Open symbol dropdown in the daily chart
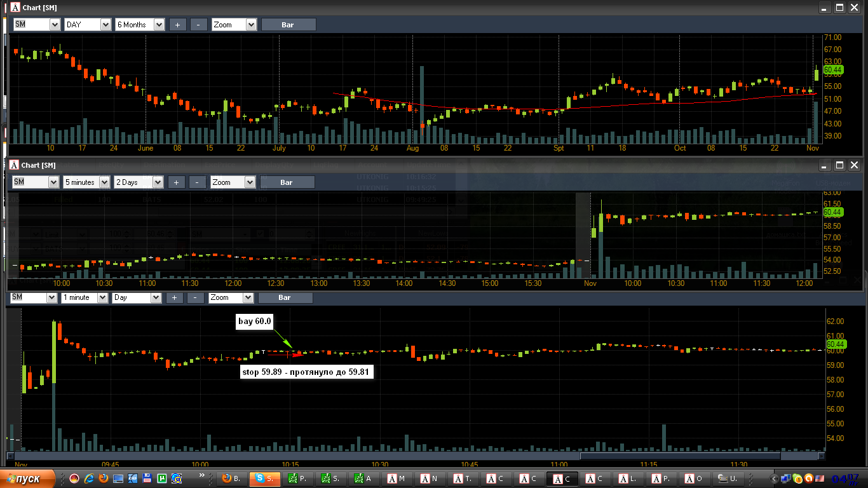Viewport: 868px width, 488px height. pyautogui.click(x=54, y=25)
